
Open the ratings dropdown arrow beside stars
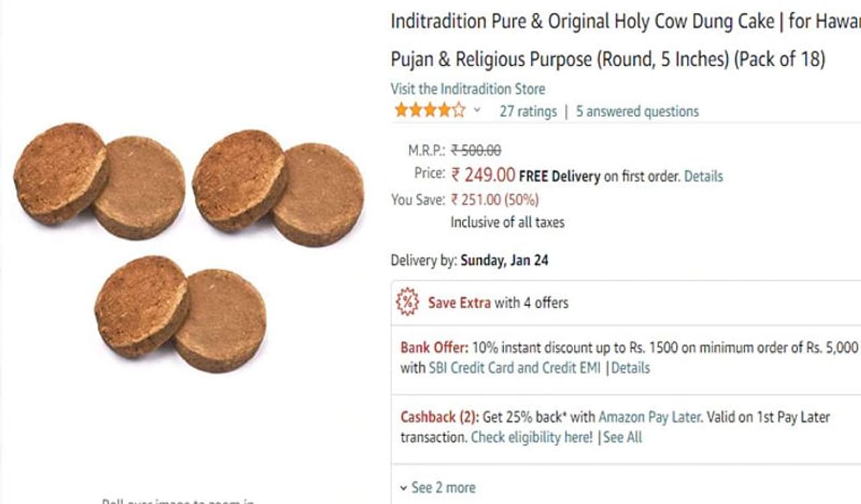pos(477,111)
